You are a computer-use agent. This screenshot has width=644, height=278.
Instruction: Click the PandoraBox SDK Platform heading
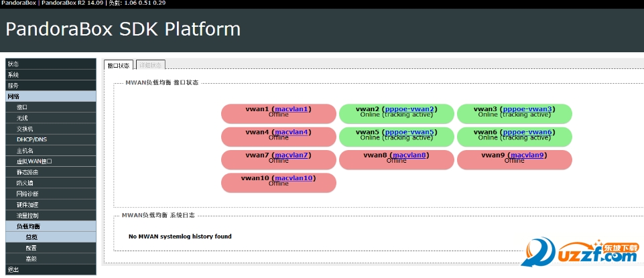point(123,29)
